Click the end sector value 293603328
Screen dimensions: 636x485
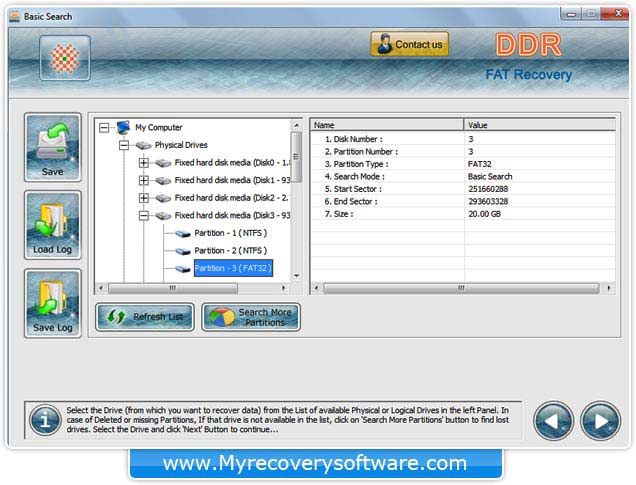(x=488, y=202)
